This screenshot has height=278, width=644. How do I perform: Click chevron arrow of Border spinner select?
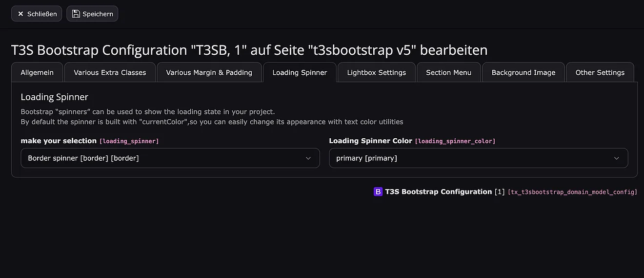pyautogui.click(x=308, y=158)
